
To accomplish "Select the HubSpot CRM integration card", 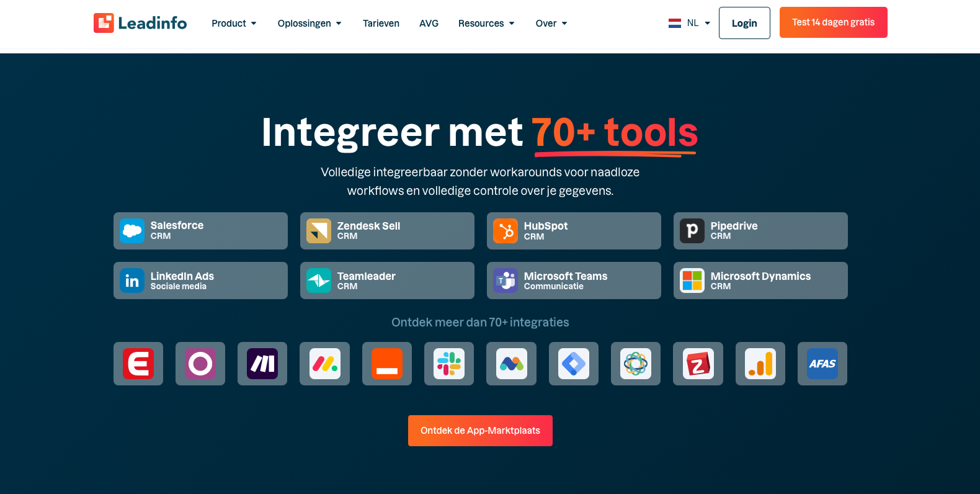I will (574, 231).
